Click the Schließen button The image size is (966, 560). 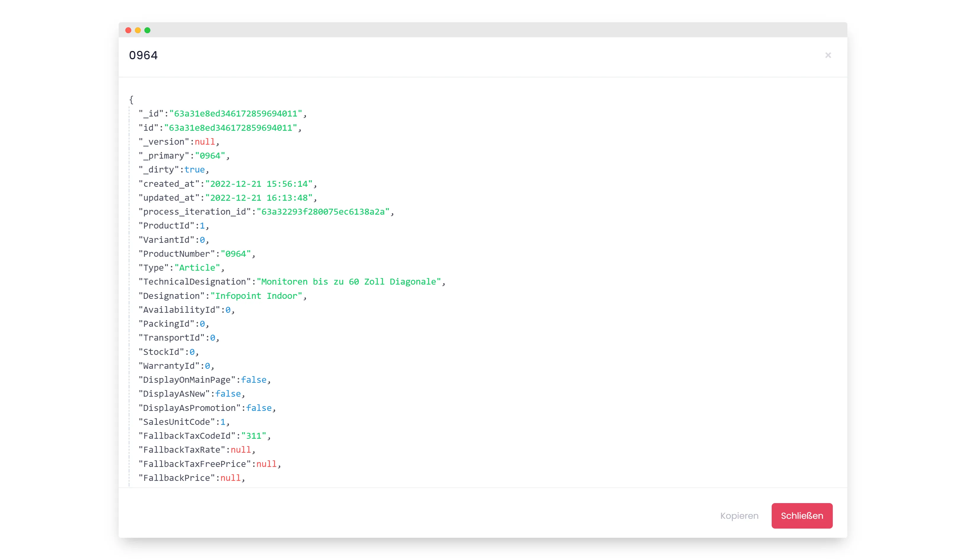point(802,516)
